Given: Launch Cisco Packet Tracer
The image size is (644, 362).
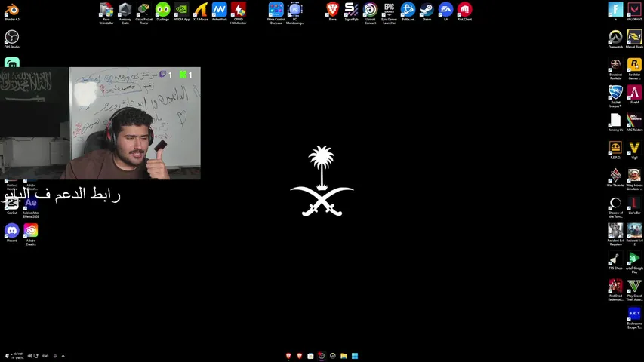Looking at the screenshot, I should (143, 13).
